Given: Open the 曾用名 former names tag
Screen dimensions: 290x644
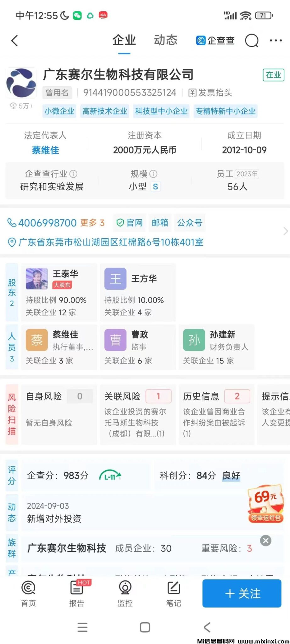Looking at the screenshot, I should coord(57,93).
